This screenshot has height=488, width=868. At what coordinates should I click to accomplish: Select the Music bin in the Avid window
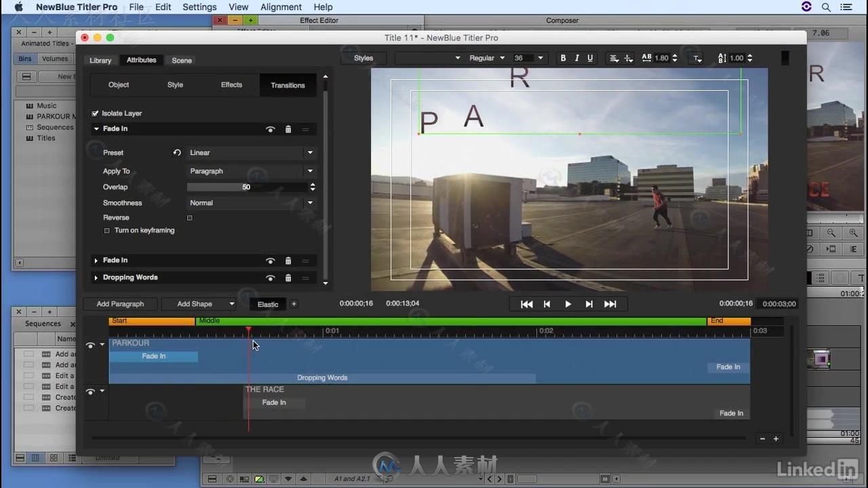pos(47,106)
